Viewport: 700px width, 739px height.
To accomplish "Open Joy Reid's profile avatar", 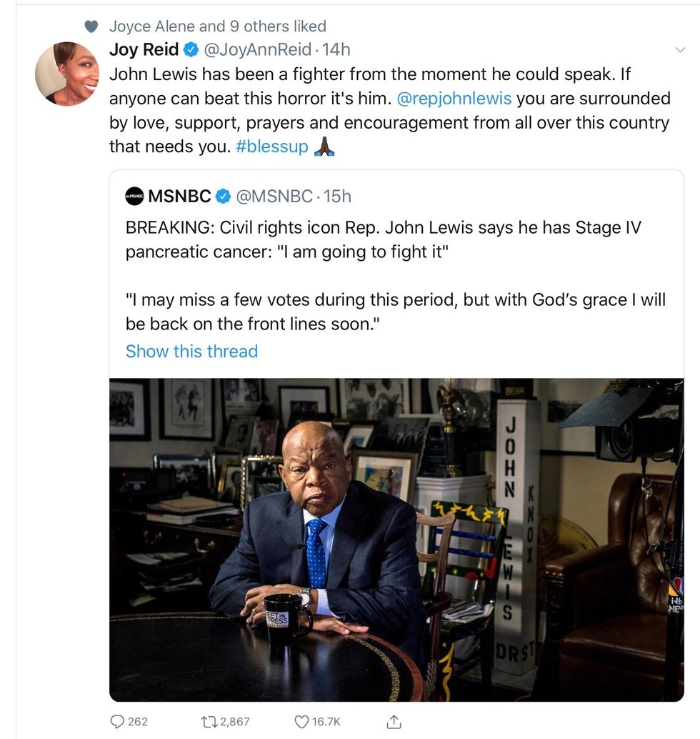I will [66, 74].
